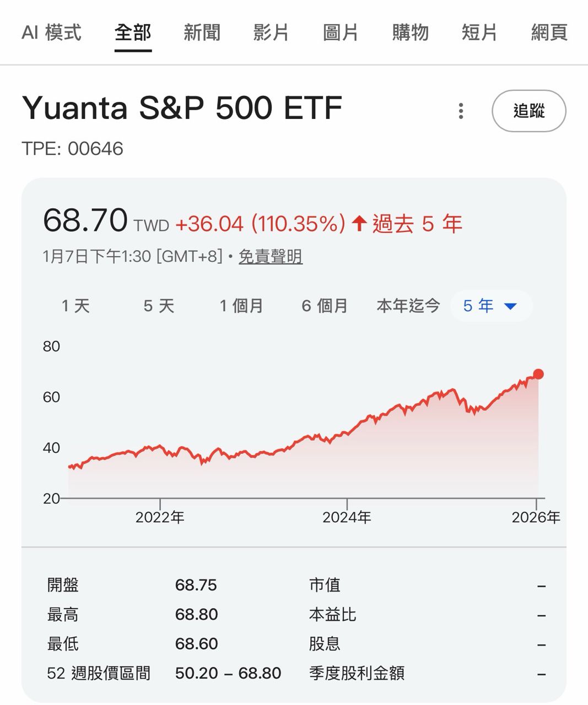Open the 新聞 tab
The height and width of the screenshot is (705, 588).
tap(202, 32)
